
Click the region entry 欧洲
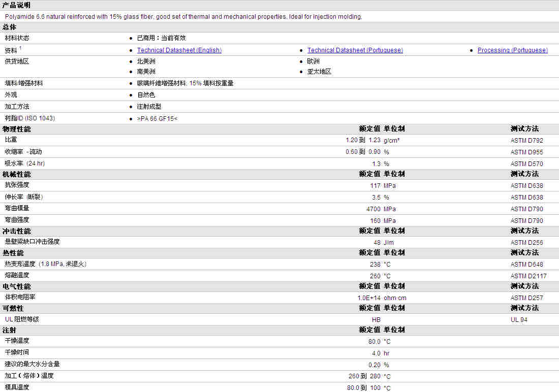(314, 61)
